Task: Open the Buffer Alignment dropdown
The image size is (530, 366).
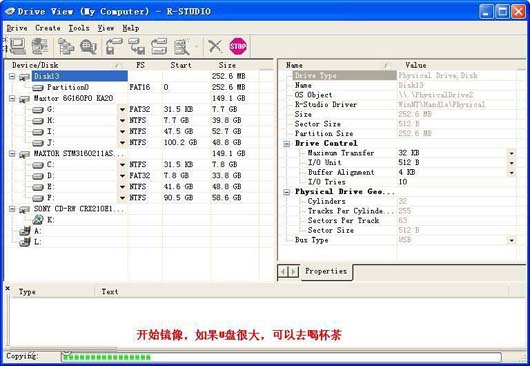Action: [x=511, y=173]
